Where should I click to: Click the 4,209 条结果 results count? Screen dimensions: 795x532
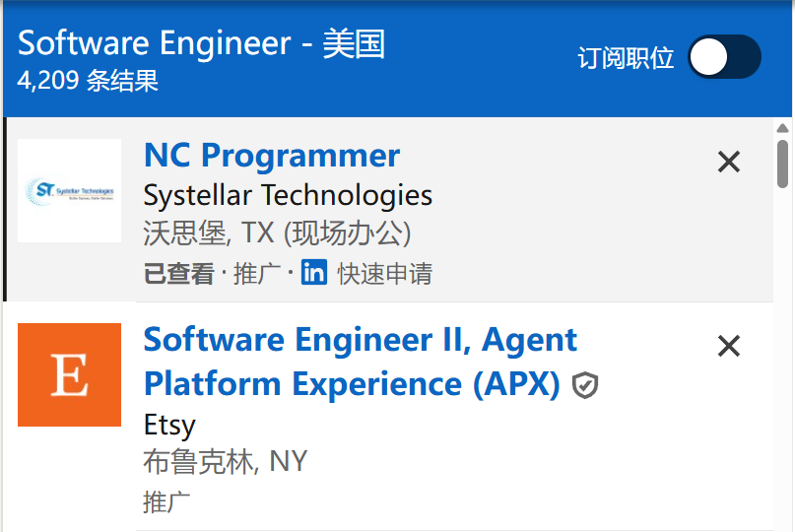pos(88,81)
